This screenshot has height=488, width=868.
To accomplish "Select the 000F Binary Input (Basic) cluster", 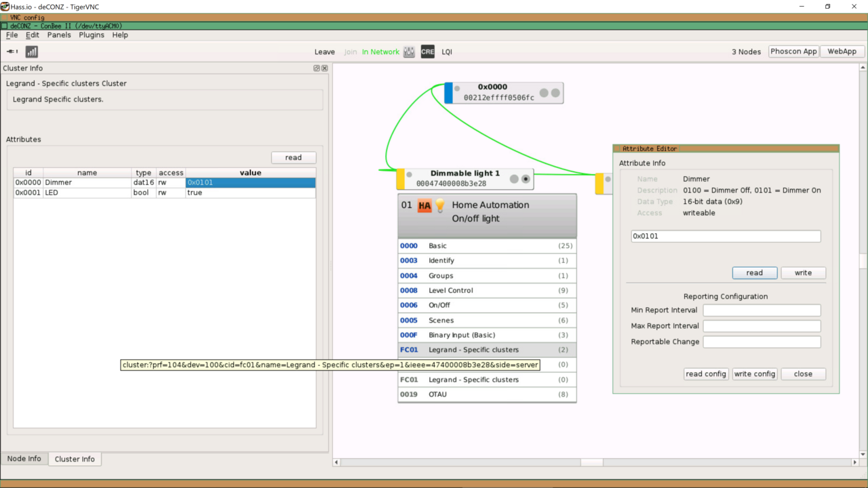I will pyautogui.click(x=487, y=335).
